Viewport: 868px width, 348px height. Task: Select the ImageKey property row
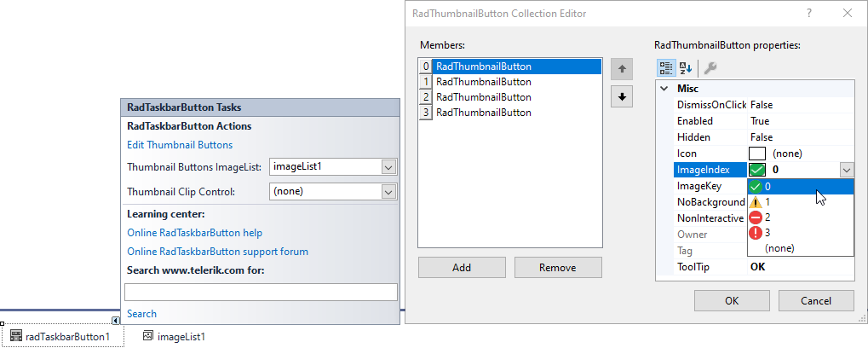pos(710,186)
